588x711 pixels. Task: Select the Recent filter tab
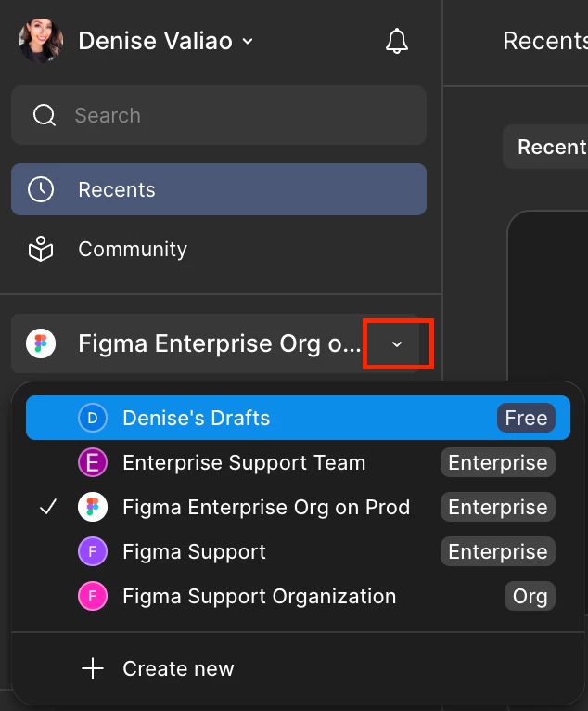pyautogui.click(x=545, y=147)
